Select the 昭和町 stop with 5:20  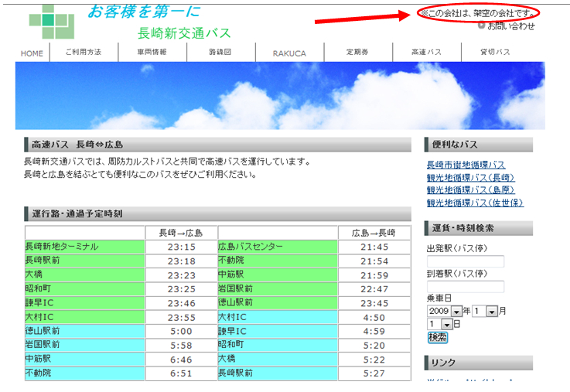tap(278, 345)
